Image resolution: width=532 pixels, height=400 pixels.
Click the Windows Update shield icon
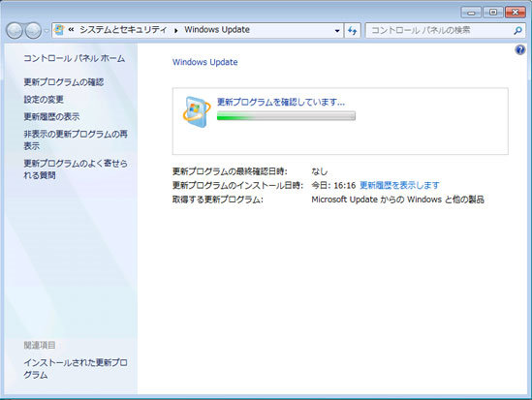tap(197, 112)
